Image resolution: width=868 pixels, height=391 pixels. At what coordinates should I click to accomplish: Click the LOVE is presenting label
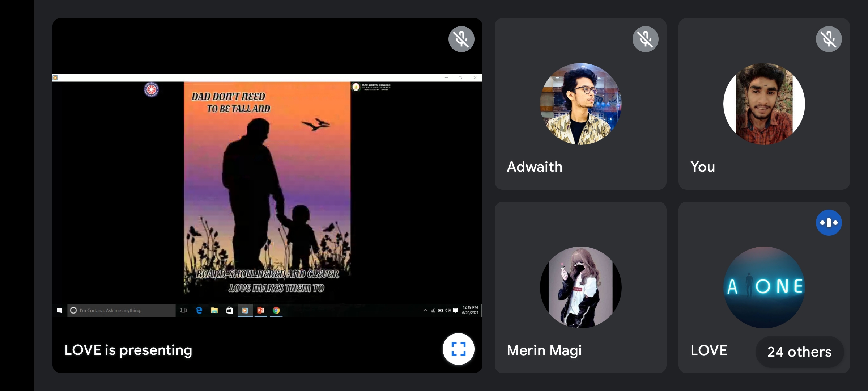(x=128, y=350)
